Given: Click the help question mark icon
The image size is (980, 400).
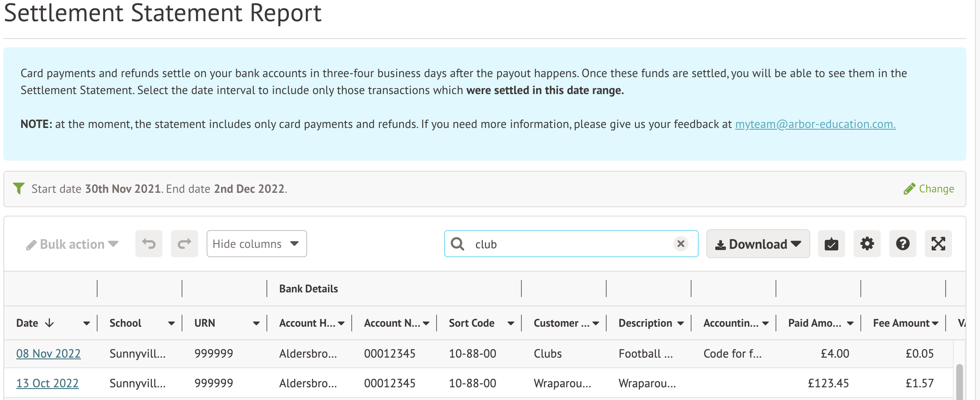Looking at the screenshot, I should pos(902,244).
